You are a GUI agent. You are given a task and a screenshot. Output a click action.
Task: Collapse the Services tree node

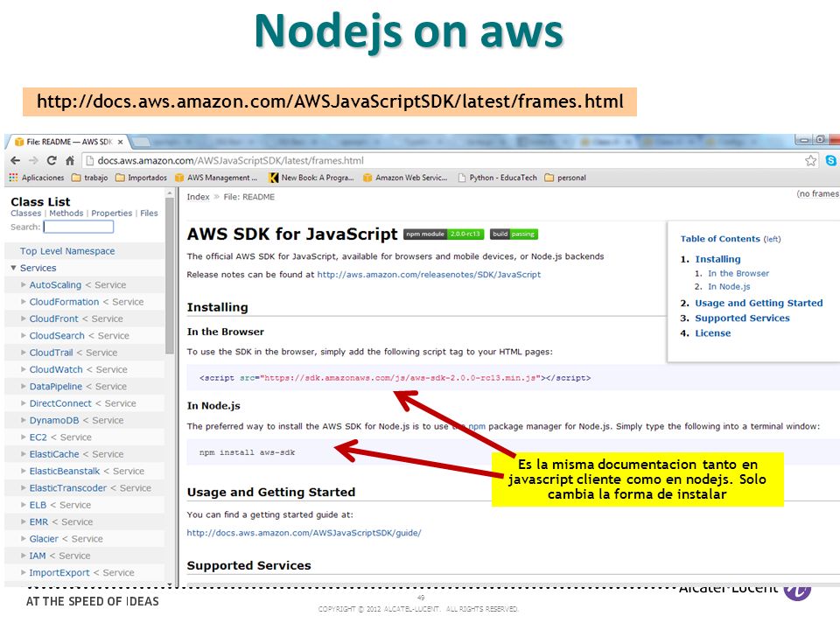click(13, 268)
